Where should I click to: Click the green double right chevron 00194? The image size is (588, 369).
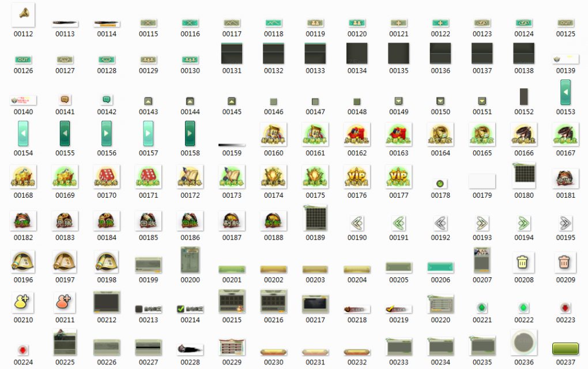pos(523,223)
